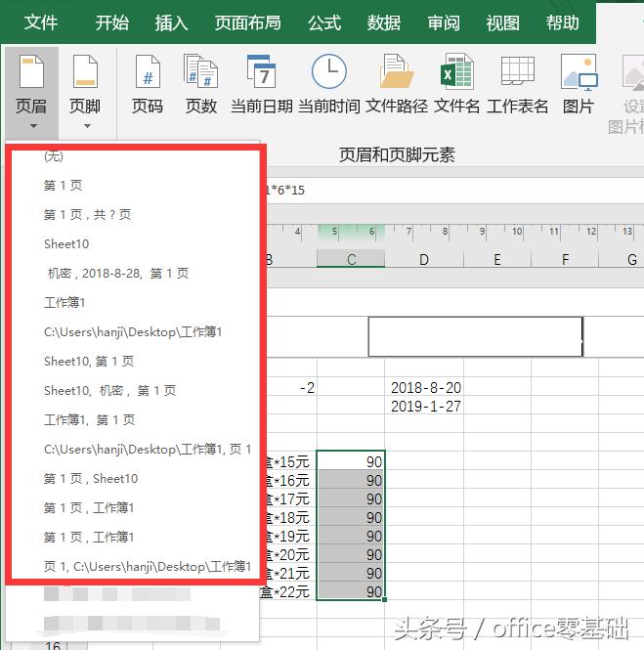Click cell containing -2
Image resolution: width=644 pixels, height=650 pixels.
pyautogui.click(x=291, y=388)
